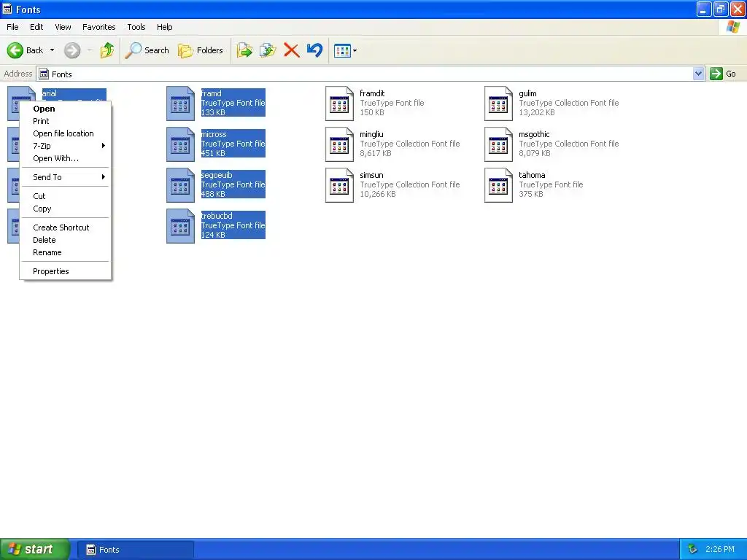Click the Fonts icon in address bar
The height and width of the screenshot is (560, 747).
(44, 74)
